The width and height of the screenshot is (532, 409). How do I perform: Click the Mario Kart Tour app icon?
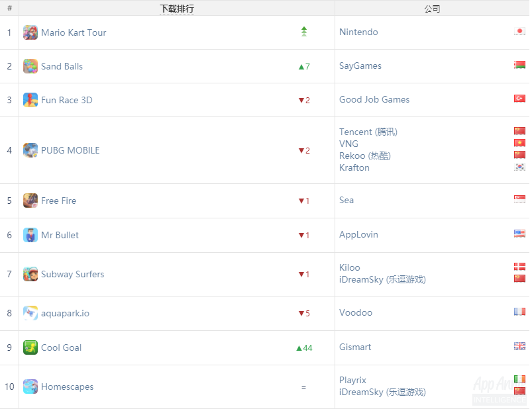pos(30,32)
